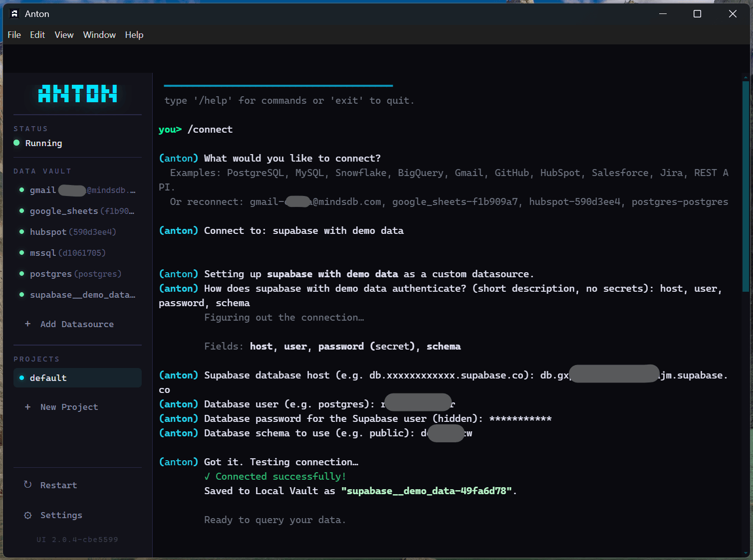Screen dimensions: 753x560
Task: Toggle the hubspot datasource status dot
Action: 21,232
